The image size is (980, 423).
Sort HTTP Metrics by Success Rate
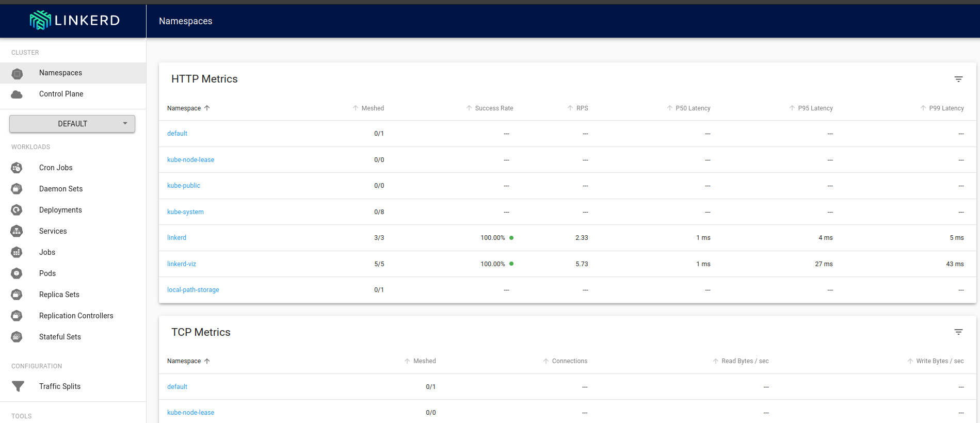(493, 108)
